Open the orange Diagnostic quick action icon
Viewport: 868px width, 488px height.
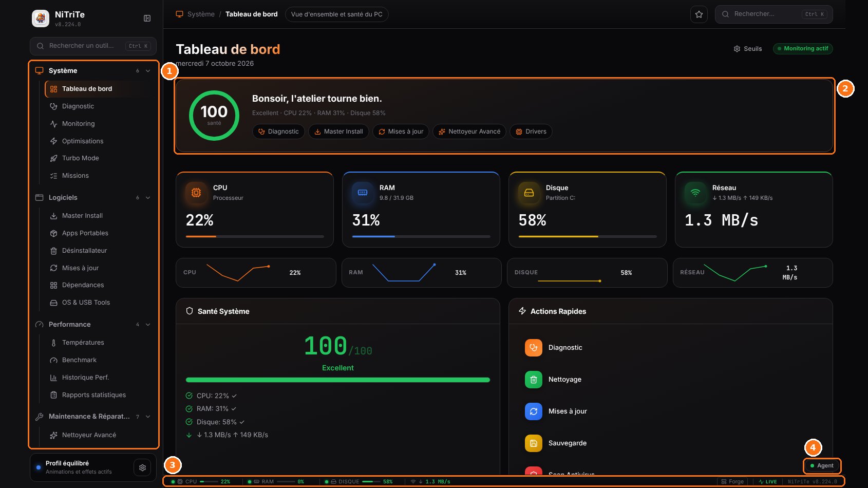[533, 348]
